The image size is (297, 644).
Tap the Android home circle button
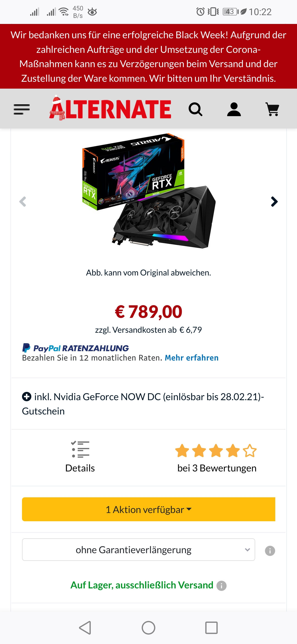pos(148,628)
